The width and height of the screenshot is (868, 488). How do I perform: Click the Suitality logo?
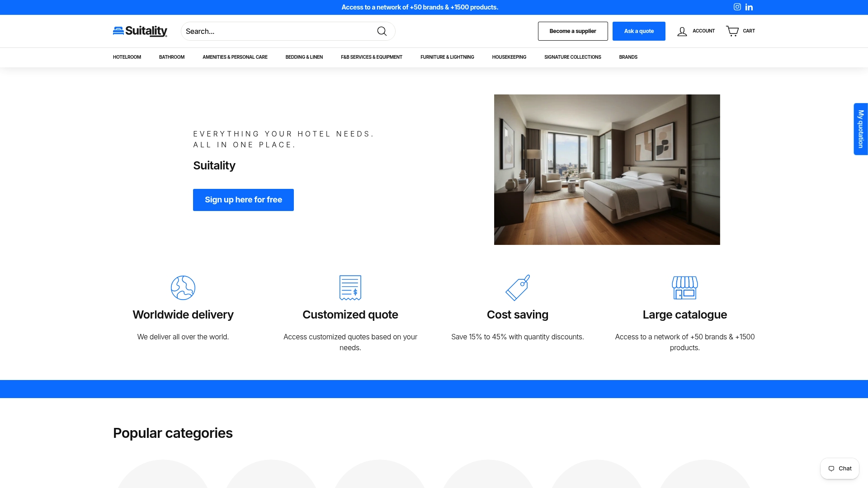point(140,31)
